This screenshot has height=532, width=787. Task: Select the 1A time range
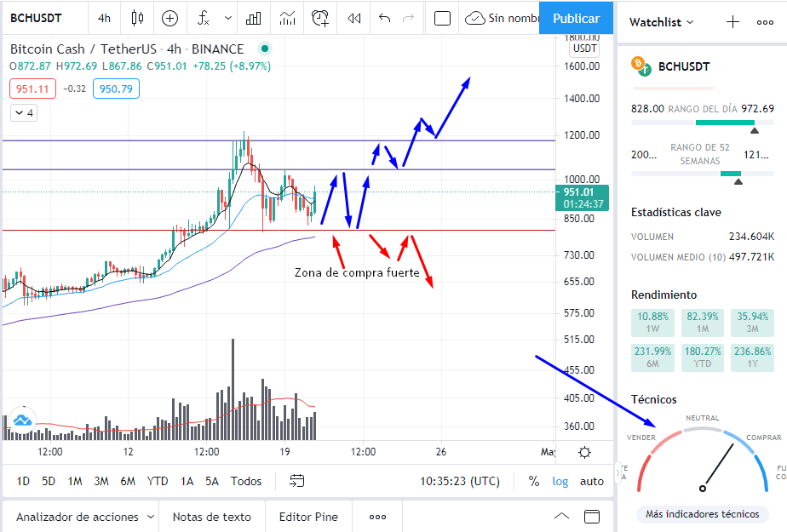point(187,482)
